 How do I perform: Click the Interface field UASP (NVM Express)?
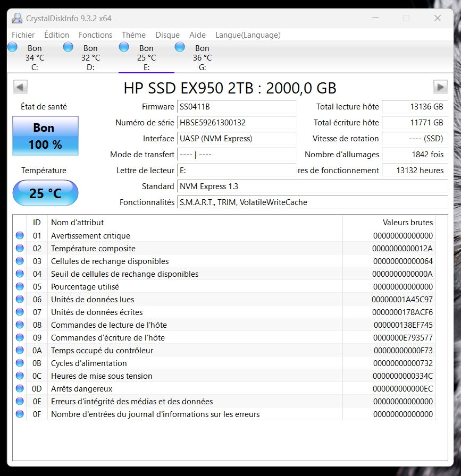click(237, 139)
